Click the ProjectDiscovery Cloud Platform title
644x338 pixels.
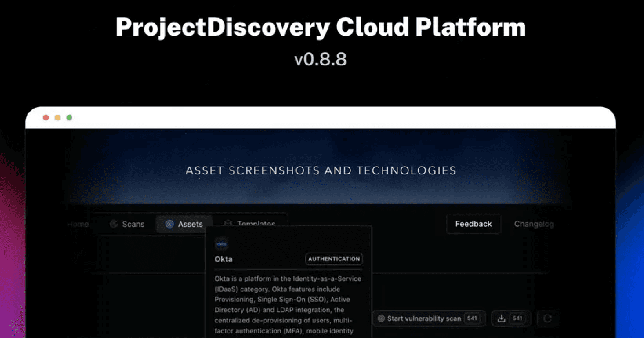321,27
